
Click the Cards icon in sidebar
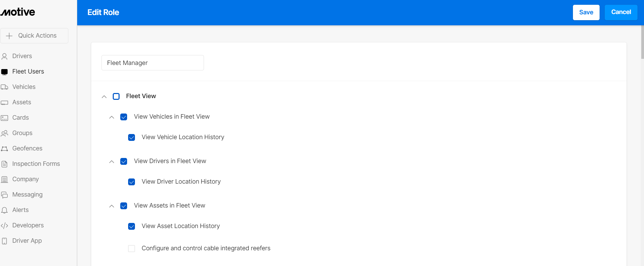[4, 118]
